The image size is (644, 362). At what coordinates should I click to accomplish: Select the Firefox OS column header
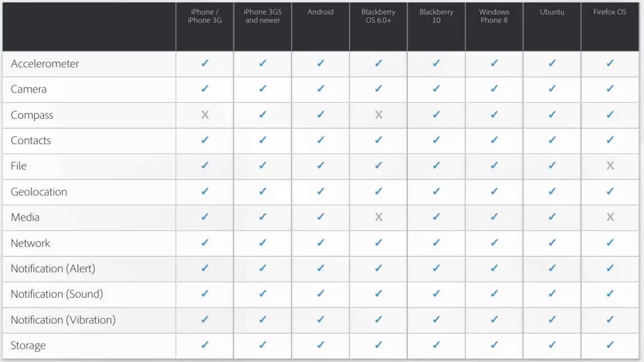[610, 12]
